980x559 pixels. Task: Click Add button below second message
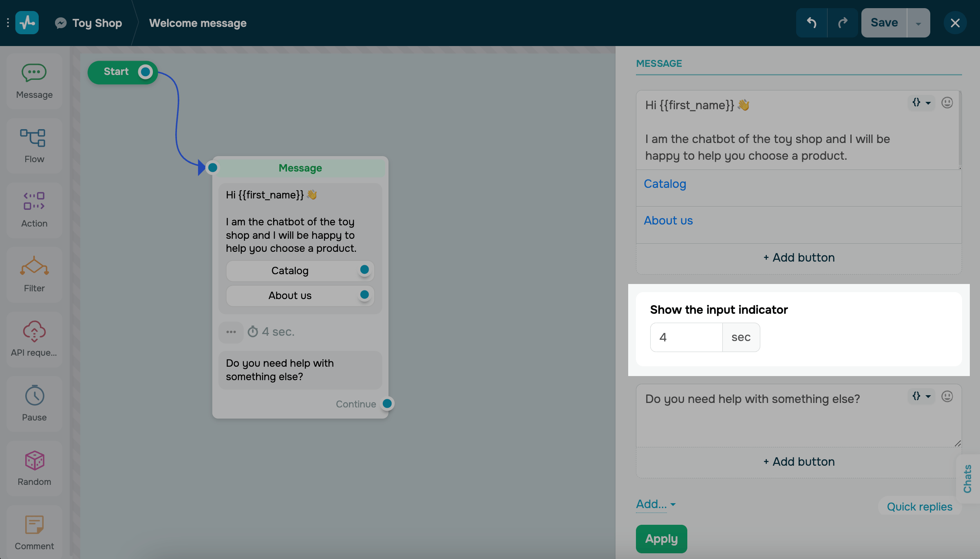point(798,461)
